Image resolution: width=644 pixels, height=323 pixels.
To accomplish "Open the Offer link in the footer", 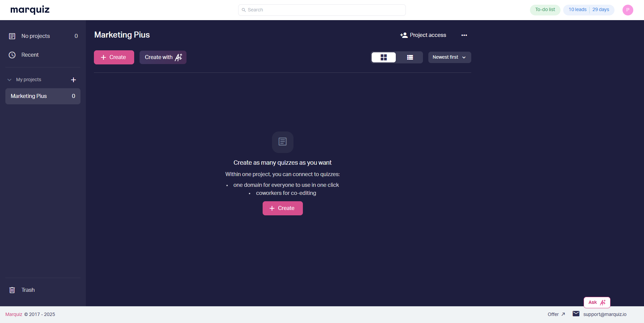I will pos(556,314).
